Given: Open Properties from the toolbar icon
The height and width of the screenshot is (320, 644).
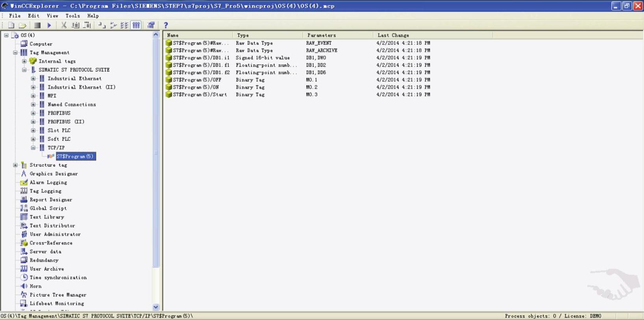Looking at the screenshot, I should pyautogui.click(x=151, y=26).
